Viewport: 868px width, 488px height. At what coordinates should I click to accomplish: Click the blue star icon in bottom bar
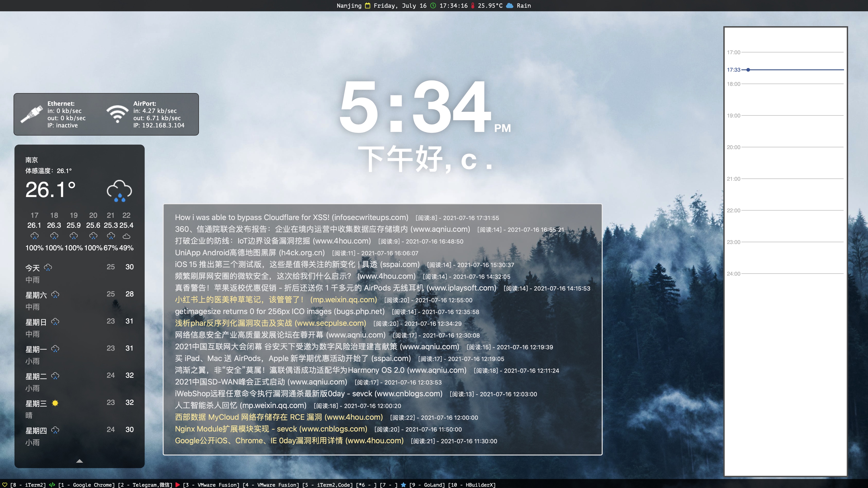tap(403, 485)
